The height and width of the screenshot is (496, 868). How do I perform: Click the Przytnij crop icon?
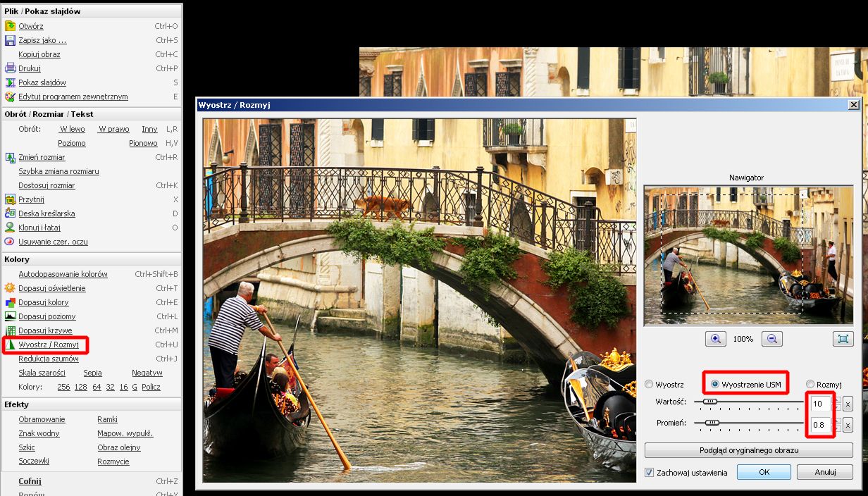10,199
